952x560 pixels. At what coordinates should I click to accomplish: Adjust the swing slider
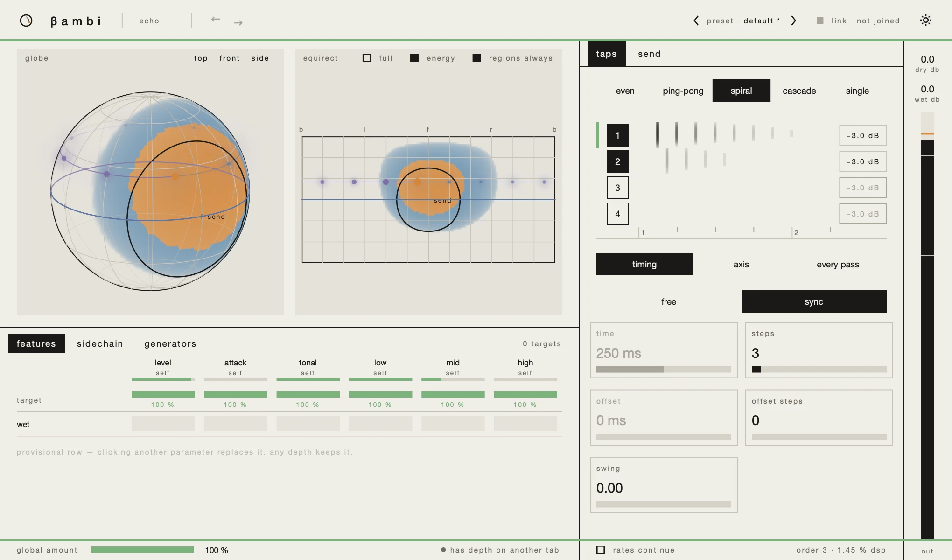coord(664,504)
